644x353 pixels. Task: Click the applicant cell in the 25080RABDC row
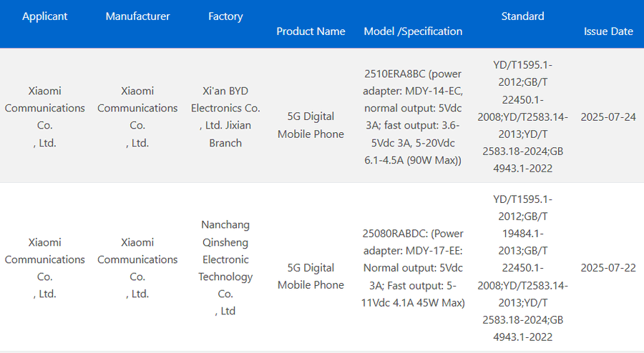(x=45, y=268)
